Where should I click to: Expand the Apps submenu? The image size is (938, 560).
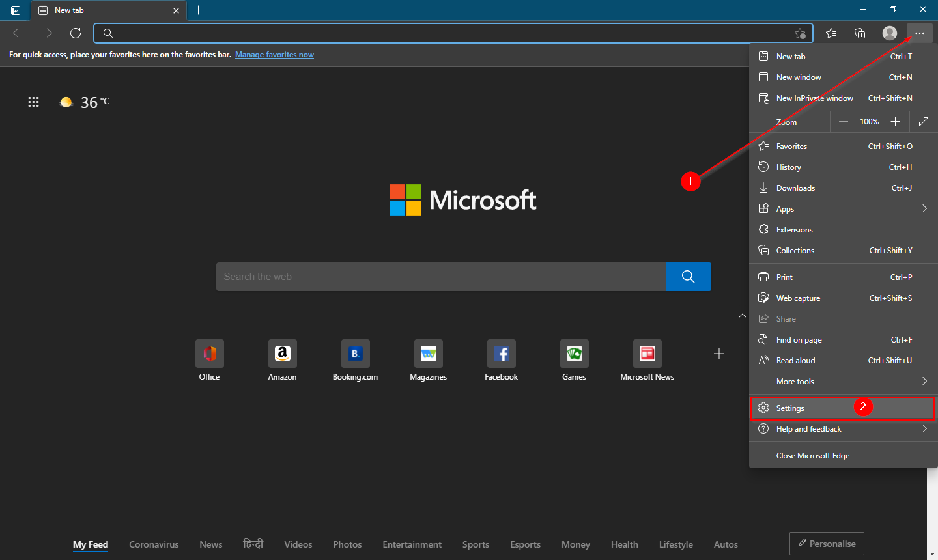pyautogui.click(x=844, y=209)
